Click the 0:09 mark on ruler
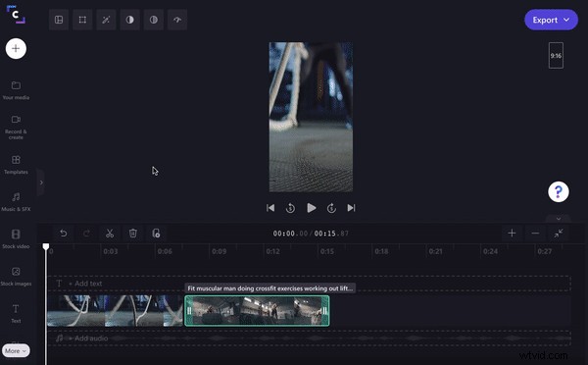 coord(219,251)
